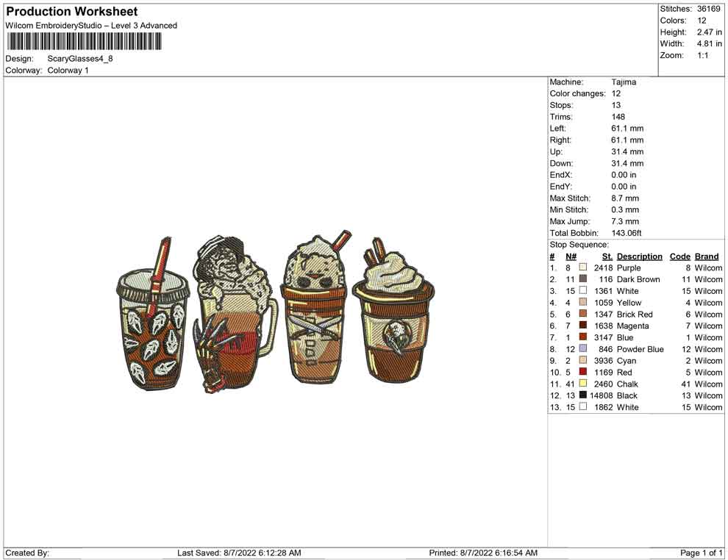Click the Production Worksheet title
Viewport: 728px width, 560px height.
coord(72,12)
